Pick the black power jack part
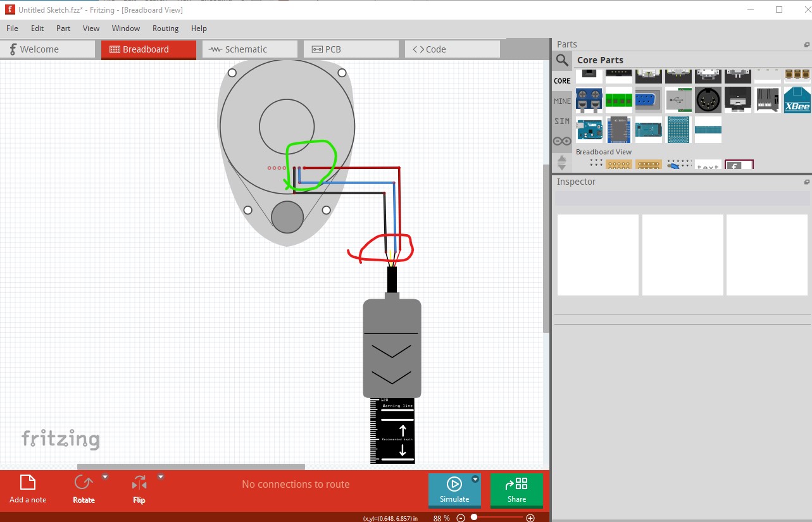The height and width of the screenshot is (522, 812). click(738, 100)
